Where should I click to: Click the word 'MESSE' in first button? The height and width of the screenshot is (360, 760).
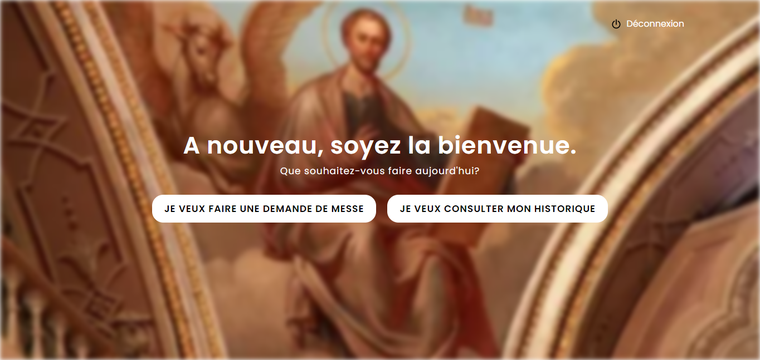pyautogui.click(x=347, y=209)
